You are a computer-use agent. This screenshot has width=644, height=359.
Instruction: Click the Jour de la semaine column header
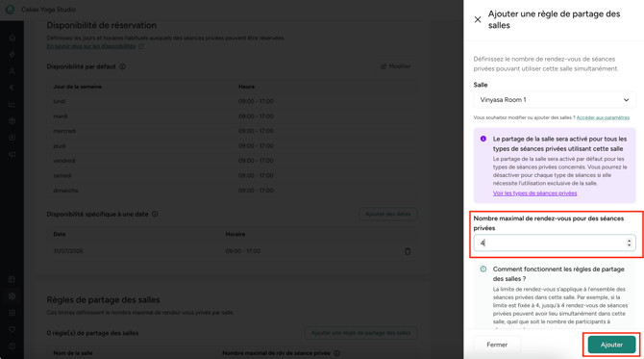(77, 87)
